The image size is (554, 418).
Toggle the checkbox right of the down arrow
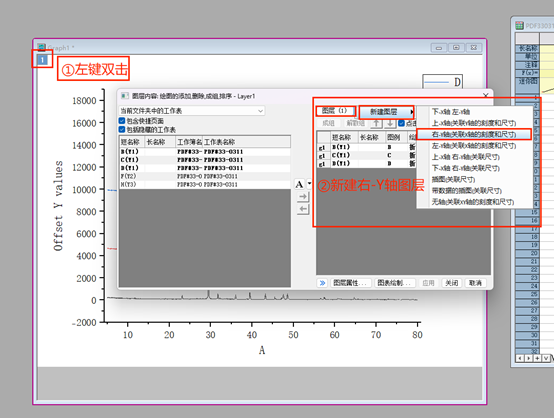401,123
